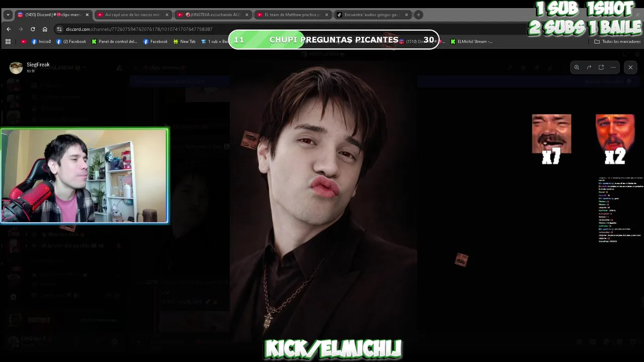Forward the image with the arrow icon
The image size is (644, 362).
click(x=589, y=67)
